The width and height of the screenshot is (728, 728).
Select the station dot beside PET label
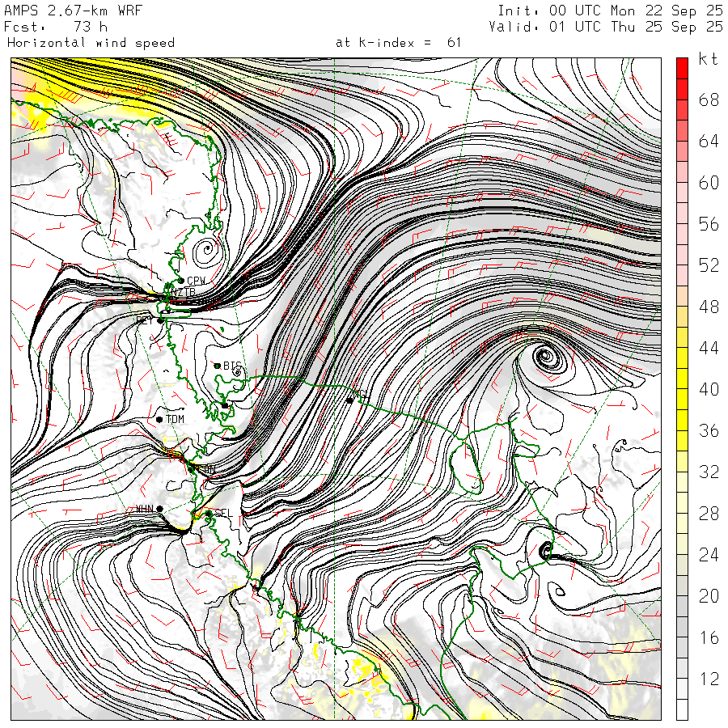(x=161, y=320)
